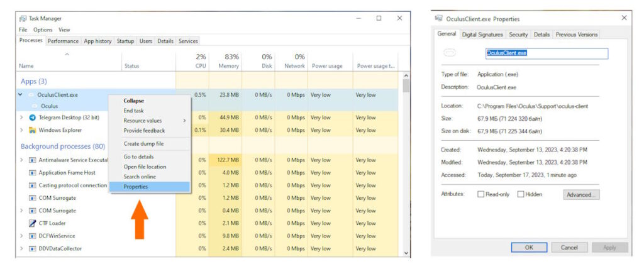Open the Previous Versions tab
The height and width of the screenshot is (269, 644).
pos(576,35)
